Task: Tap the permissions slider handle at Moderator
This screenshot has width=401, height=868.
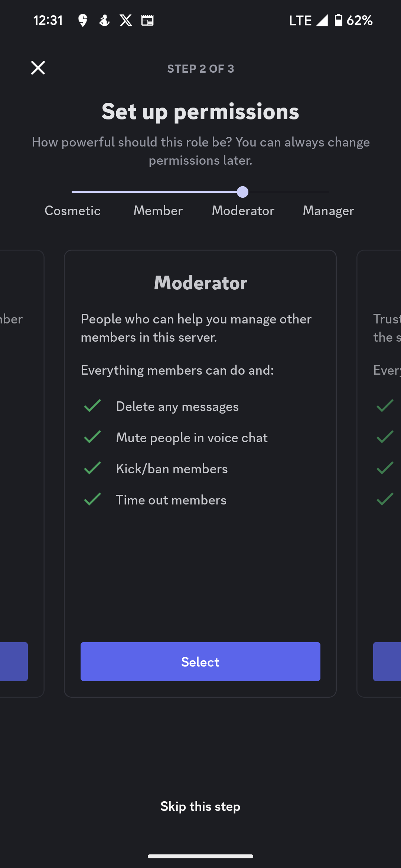Action: coord(243,192)
